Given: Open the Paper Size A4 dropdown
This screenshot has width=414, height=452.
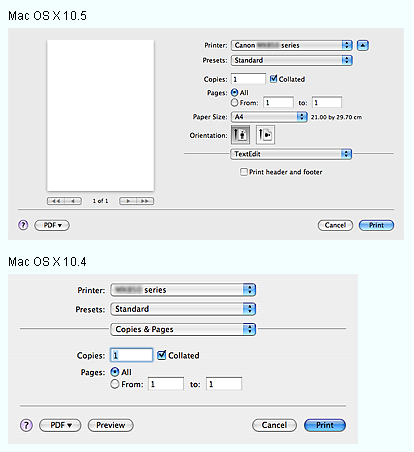Looking at the screenshot, I should pyautogui.click(x=269, y=117).
